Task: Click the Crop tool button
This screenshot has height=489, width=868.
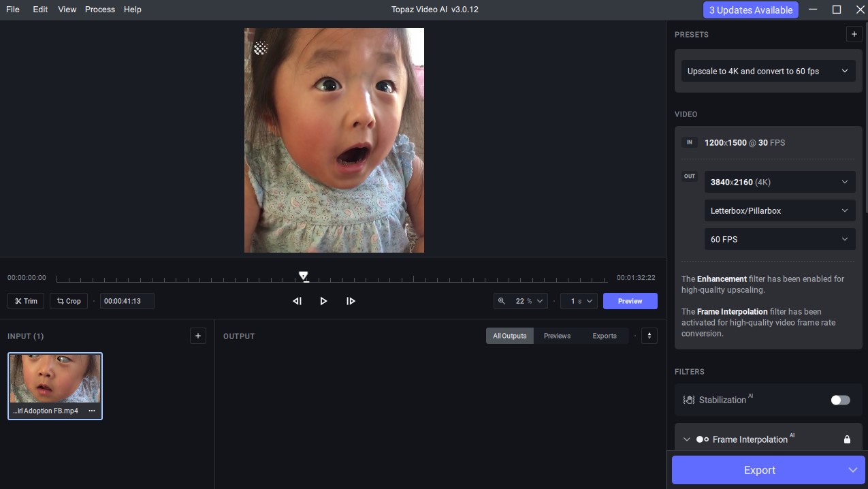Action: (x=69, y=301)
